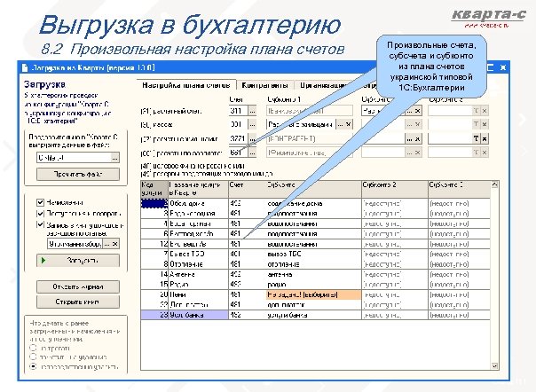
Task: Select the не трогать radio option
Action: click(x=33, y=349)
